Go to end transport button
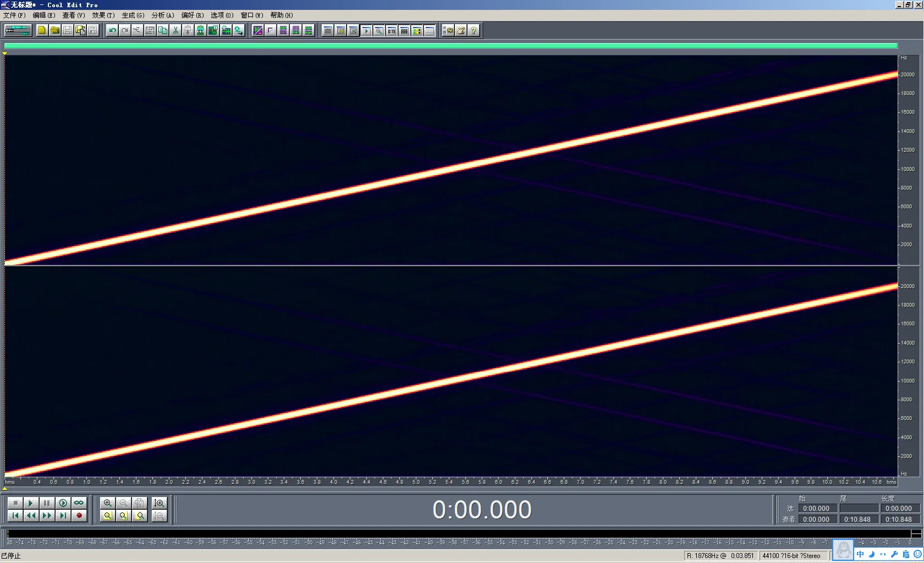 click(x=63, y=515)
